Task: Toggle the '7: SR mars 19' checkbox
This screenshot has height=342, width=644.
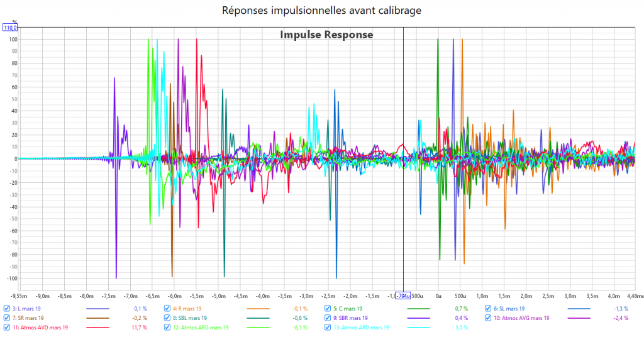Action: coord(7,318)
